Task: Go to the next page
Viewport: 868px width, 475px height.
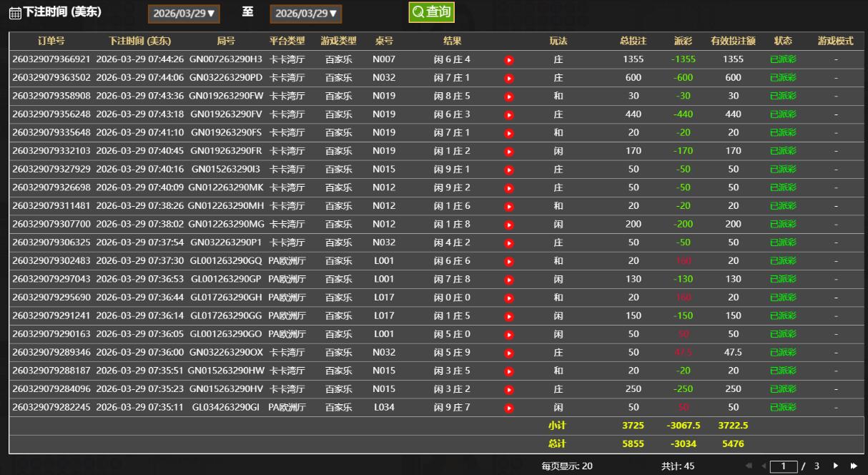Action: [x=835, y=466]
